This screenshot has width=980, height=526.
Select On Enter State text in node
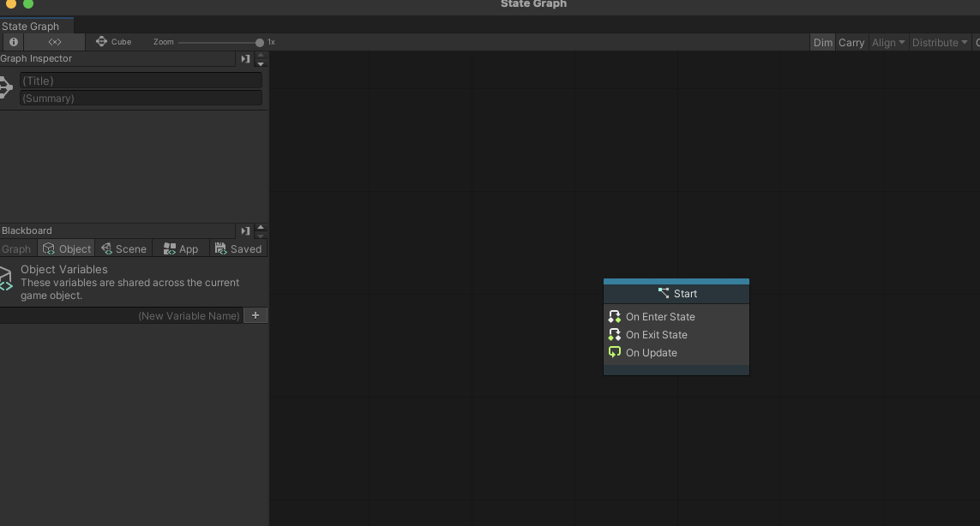tap(660, 317)
